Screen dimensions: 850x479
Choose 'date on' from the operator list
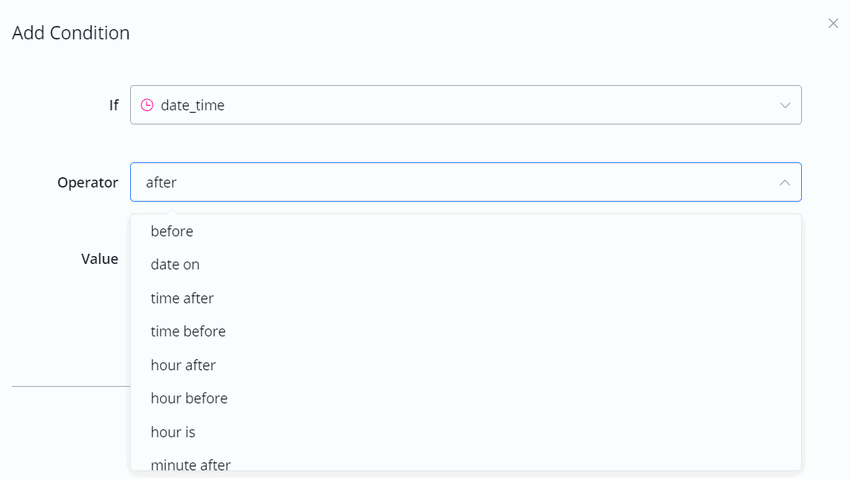click(175, 264)
